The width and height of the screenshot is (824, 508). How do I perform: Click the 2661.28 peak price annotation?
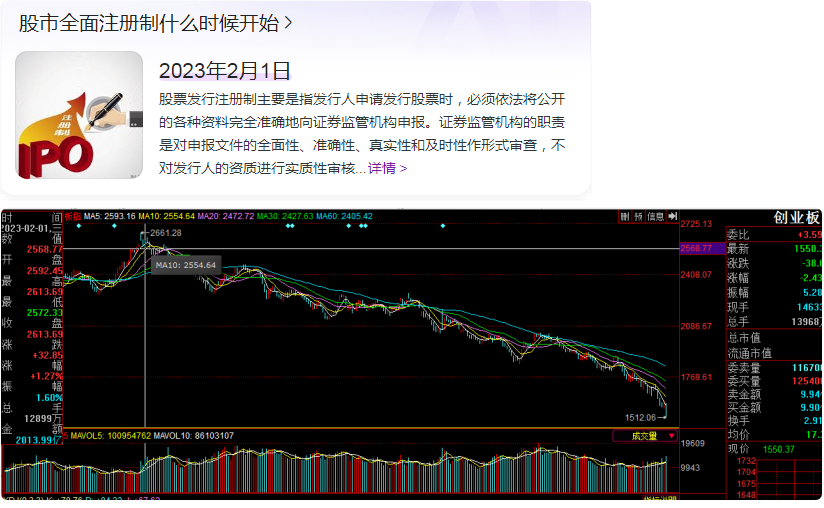point(165,233)
